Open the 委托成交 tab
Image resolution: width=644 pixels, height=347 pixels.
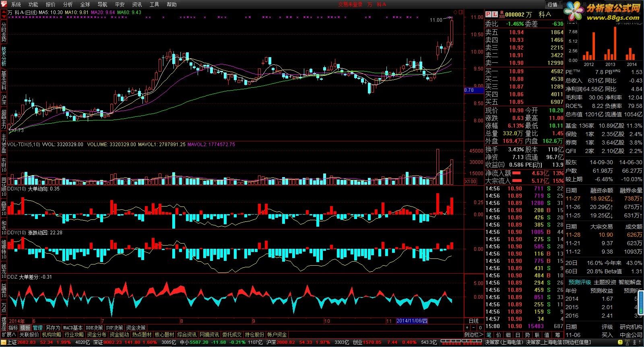pos(232,335)
